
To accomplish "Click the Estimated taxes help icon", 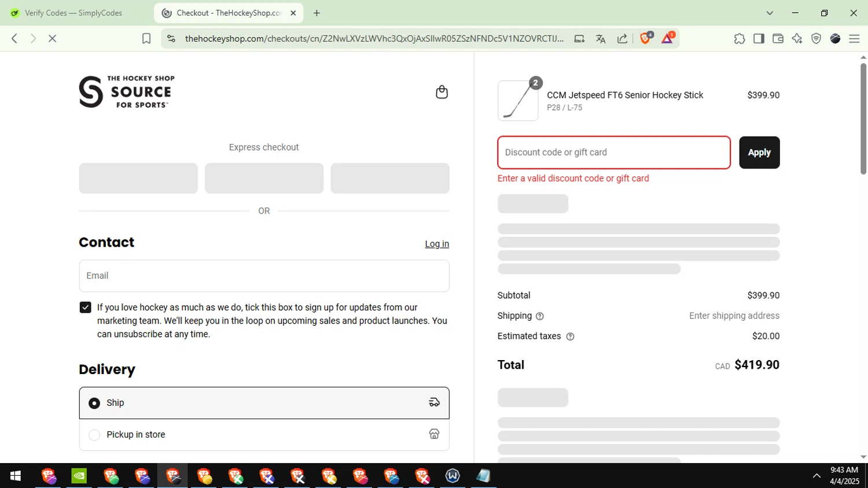I will 570,336.
